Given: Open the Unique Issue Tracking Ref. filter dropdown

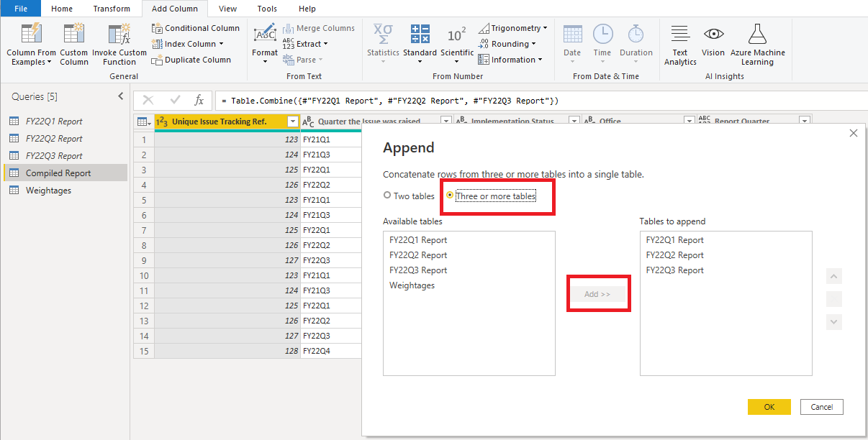Looking at the screenshot, I should (x=292, y=122).
